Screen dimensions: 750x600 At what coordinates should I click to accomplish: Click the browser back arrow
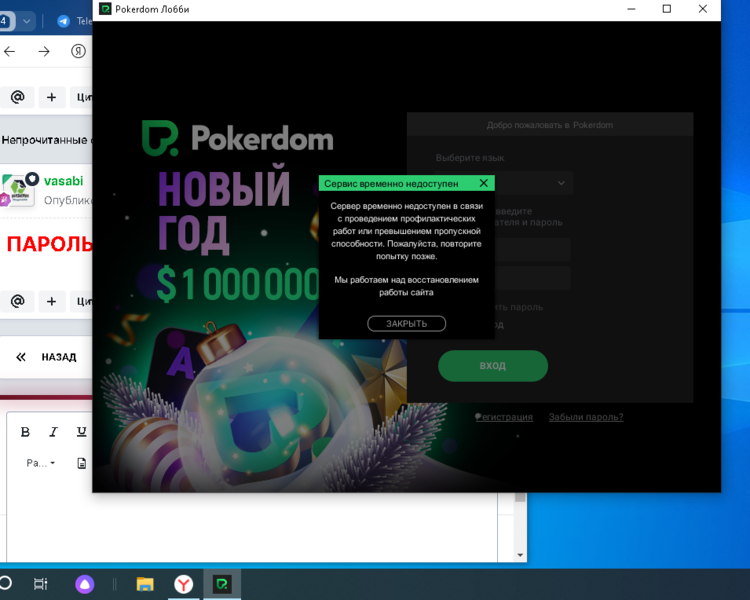10,51
